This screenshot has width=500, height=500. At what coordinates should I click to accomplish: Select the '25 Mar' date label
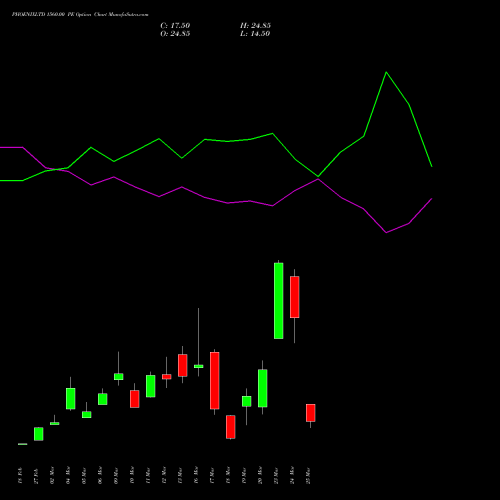tap(308, 476)
